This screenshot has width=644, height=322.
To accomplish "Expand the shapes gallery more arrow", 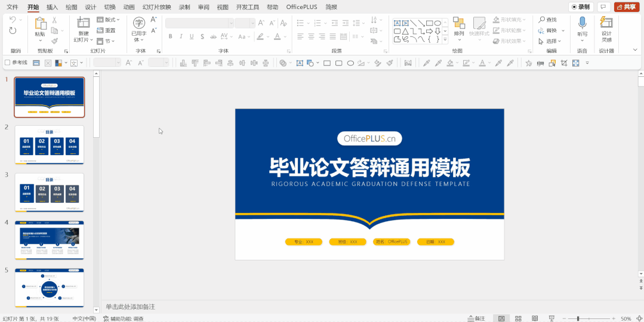I will pyautogui.click(x=445, y=39).
